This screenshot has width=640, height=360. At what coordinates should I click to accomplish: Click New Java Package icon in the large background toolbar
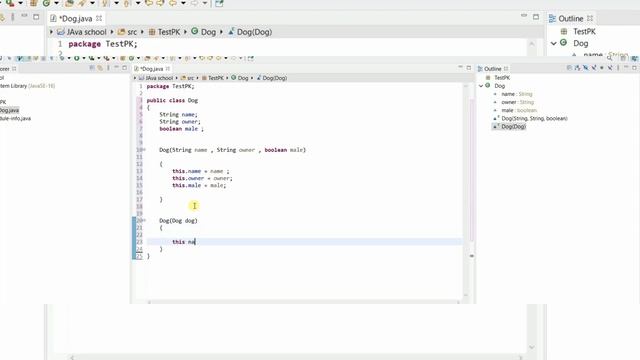tap(33, 3)
